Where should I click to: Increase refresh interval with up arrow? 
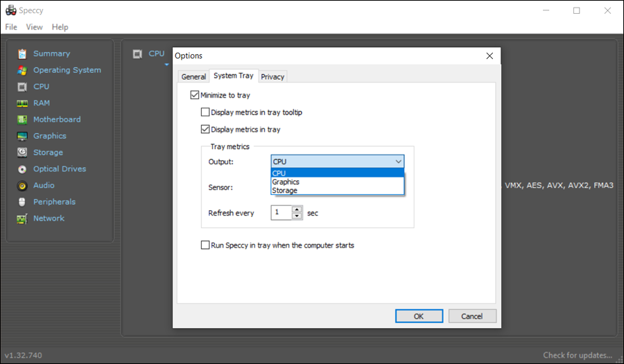tap(297, 209)
